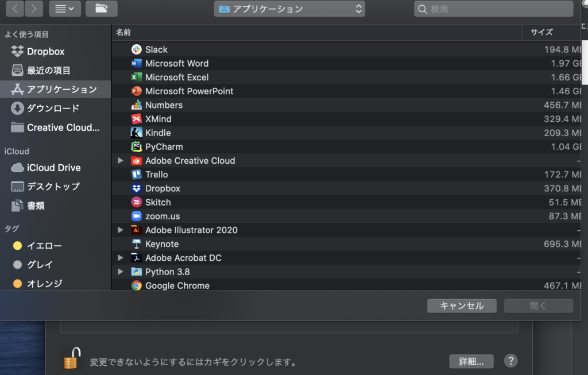The height and width of the screenshot is (375, 588).
Task: Click the Keynote app icon
Action: click(136, 243)
